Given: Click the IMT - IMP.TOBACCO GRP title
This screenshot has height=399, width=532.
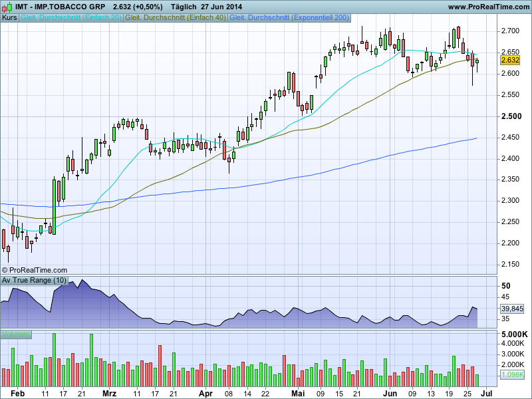Looking at the screenshot, I should pos(60,7).
